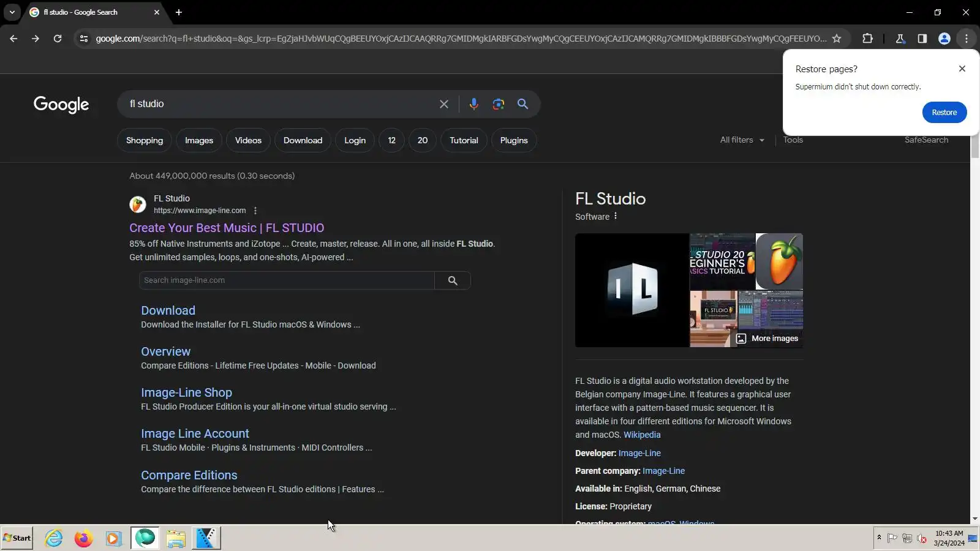Dismiss the Restore pages popup
Viewport: 980px width, 551px height.
[x=962, y=69]
